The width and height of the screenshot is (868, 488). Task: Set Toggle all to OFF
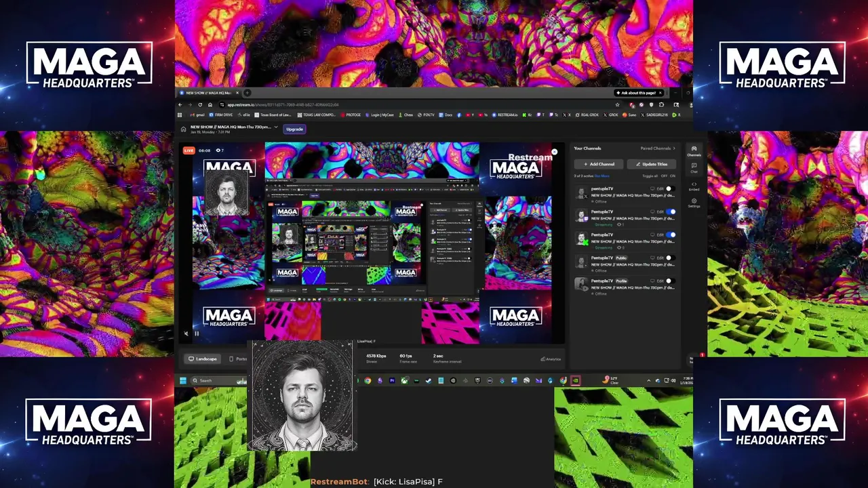pos(664,176)
